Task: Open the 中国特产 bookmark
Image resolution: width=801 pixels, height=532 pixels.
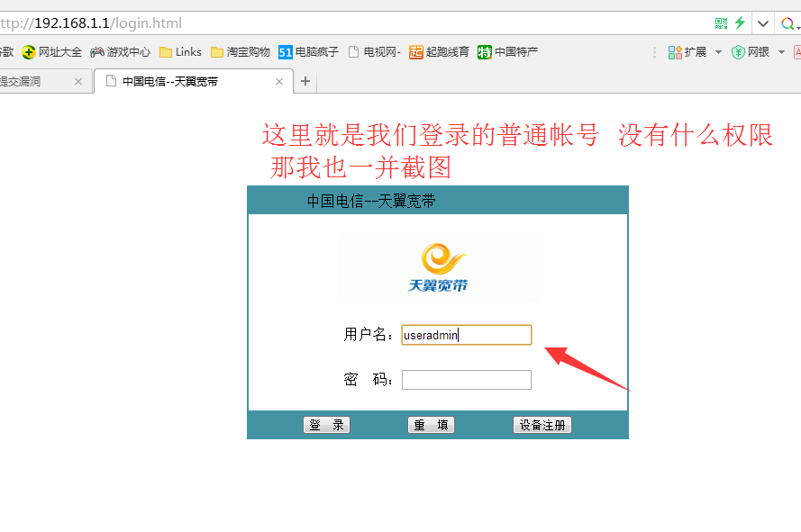Action: (x=508, y=52)
